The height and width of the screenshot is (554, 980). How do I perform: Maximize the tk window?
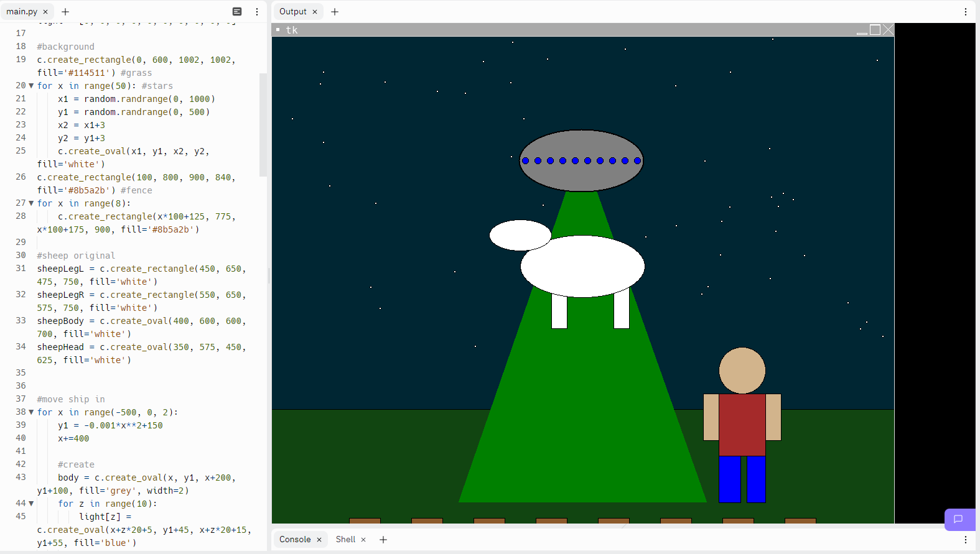(x=875, y=30)
